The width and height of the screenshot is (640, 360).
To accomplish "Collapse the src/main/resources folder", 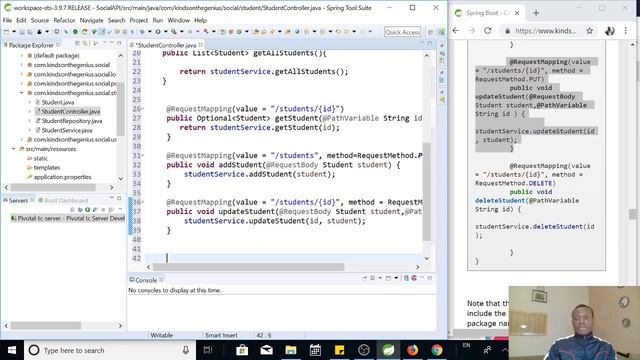I will (14, 149).
